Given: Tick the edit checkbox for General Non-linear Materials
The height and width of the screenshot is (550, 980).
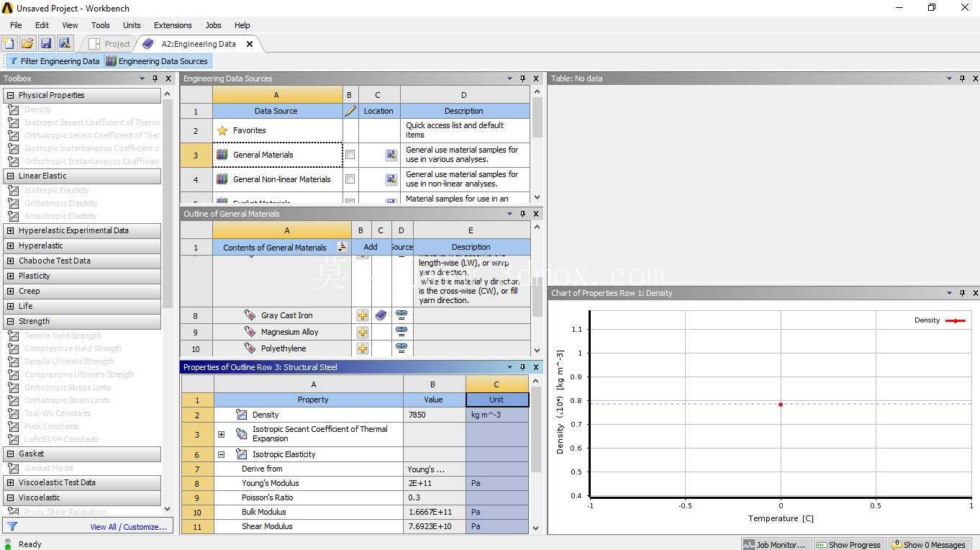Looking at the screenshot, I should pos(350,179).
